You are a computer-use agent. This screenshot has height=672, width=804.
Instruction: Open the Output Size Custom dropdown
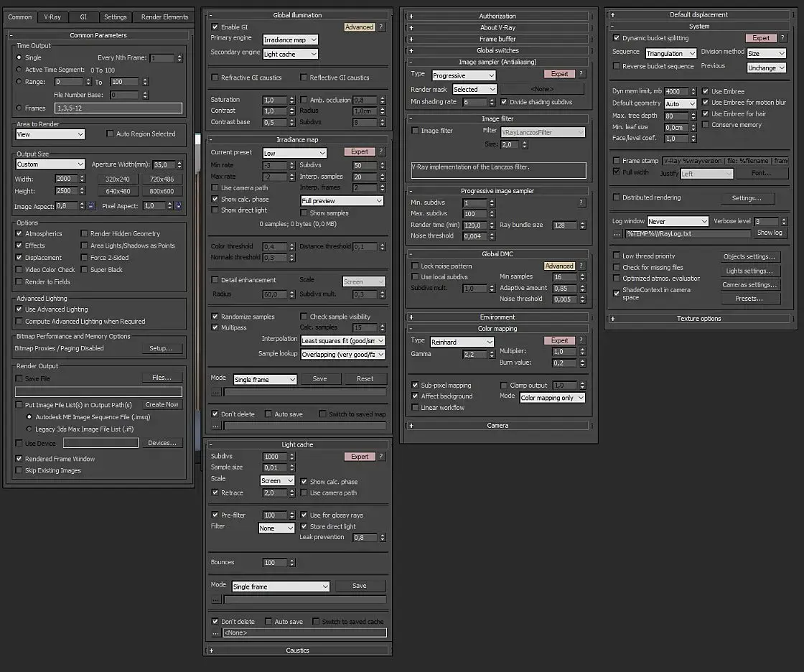(50, 164)
